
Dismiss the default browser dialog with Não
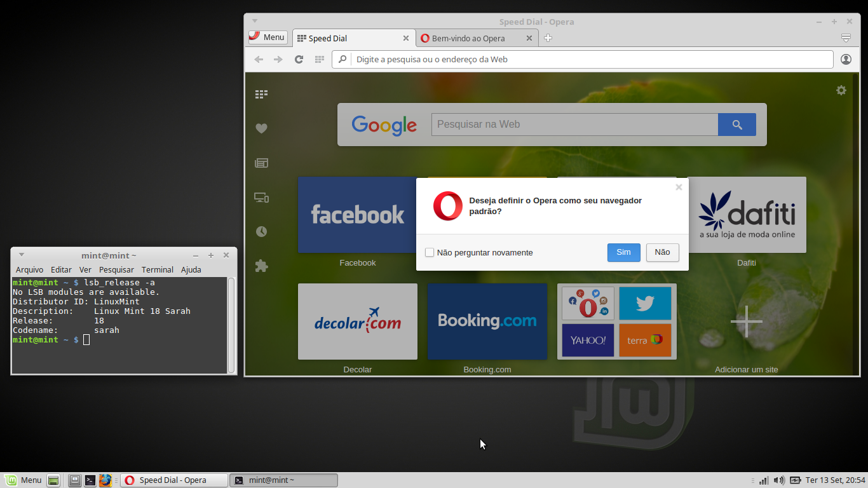(x=662, y=252)
